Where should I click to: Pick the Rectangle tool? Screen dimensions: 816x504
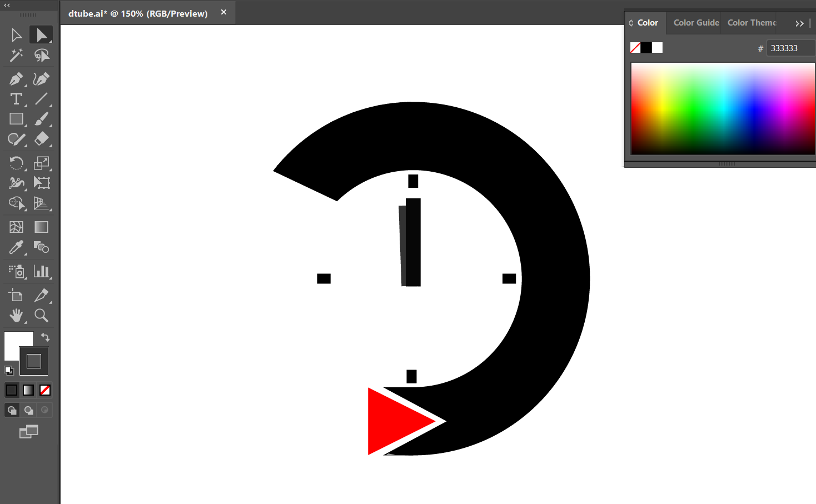[16, 119]
